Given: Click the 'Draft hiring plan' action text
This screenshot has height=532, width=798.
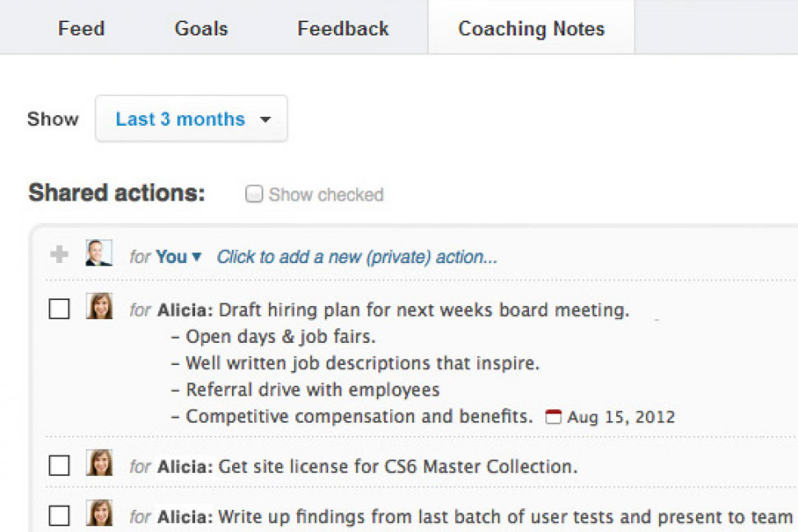Looking at the screenshot, I should click(x=424, y=310).
